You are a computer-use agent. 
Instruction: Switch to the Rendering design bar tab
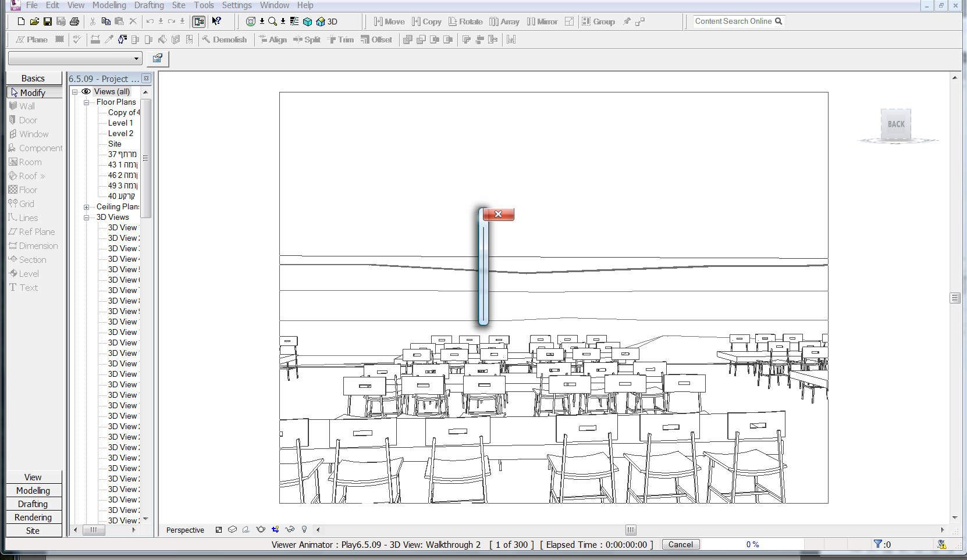[x=33, y=518]
